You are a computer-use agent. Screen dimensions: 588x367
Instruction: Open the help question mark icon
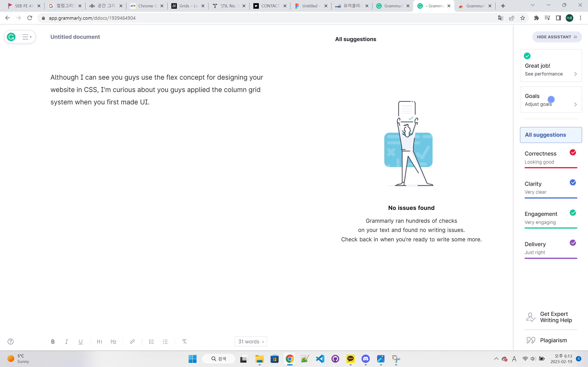coord(10,342)
